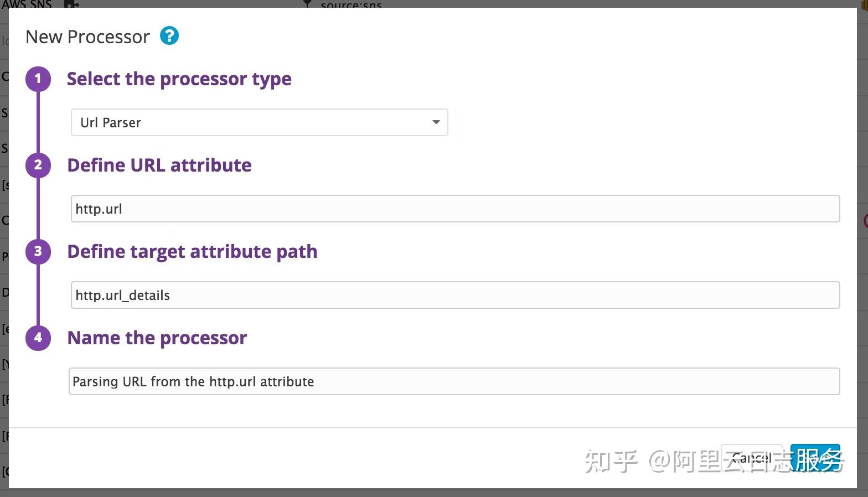This screenshot has width=868, height=497.
Task: Click the blue save button beside Cancel
Action: pyautogui.click(x=815, y=458)
